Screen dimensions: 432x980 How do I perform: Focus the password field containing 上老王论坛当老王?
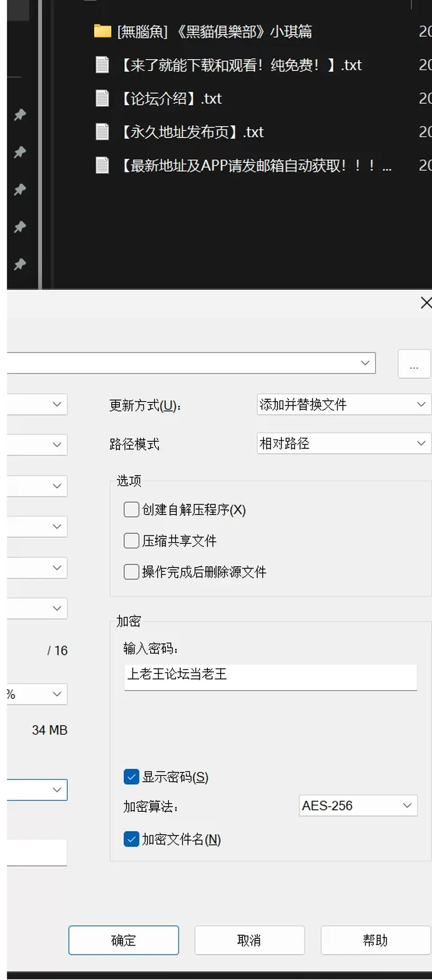click(270, 677)
